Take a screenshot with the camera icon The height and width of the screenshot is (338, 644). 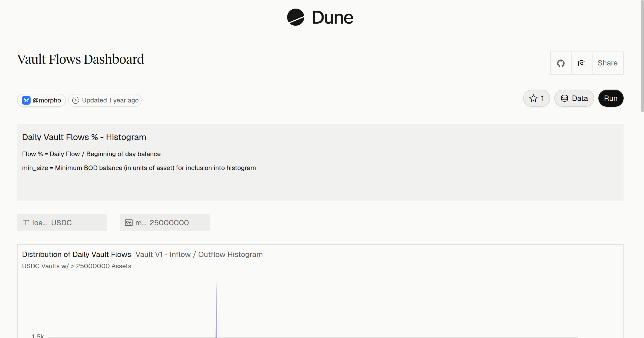(582, 63)
